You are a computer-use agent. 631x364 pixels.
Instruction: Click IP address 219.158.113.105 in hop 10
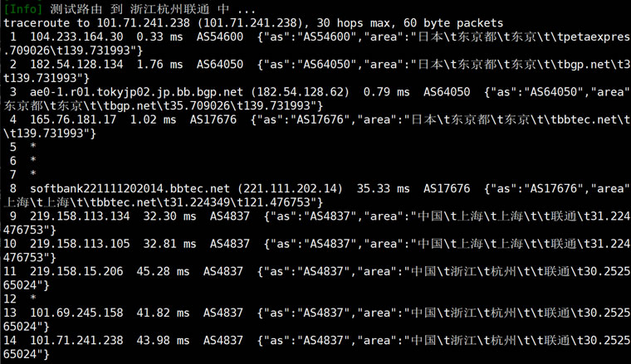coord(80,244)
